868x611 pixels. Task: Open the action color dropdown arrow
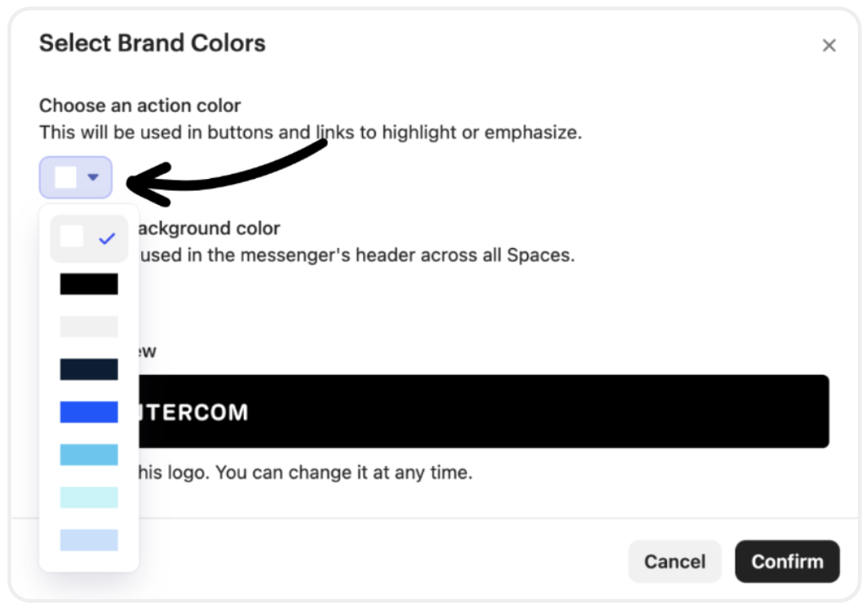click(93, 177)
